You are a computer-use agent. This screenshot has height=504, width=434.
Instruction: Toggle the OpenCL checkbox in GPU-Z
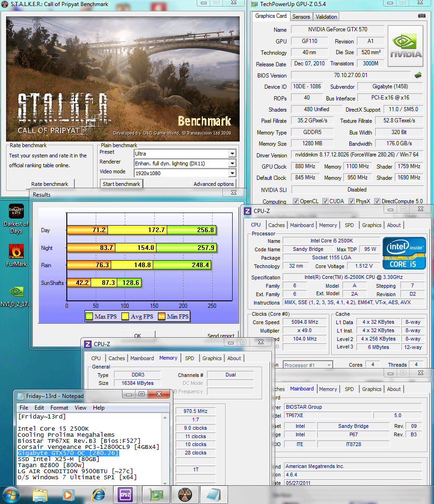click(x=296, y=201)
